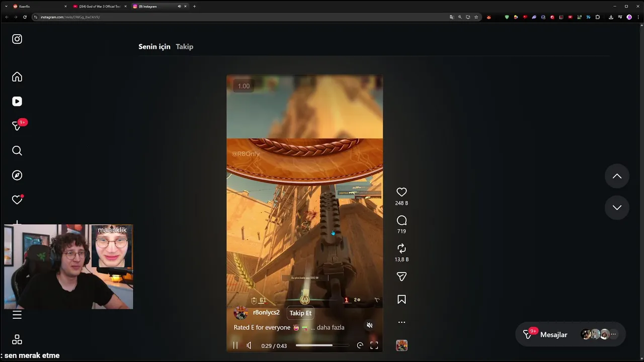Viewport: 644px width, 362px height.
Task: Mute the Instagram tab via speaker icon
Action: tap(179, 7)
